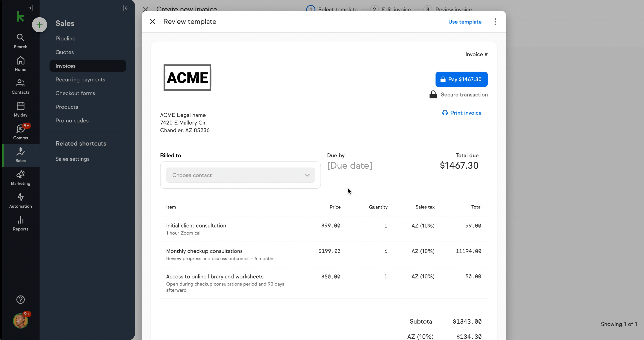Click the dropdown chevron in Choose contact
The image size is (644, 340).
coord(307,175)
